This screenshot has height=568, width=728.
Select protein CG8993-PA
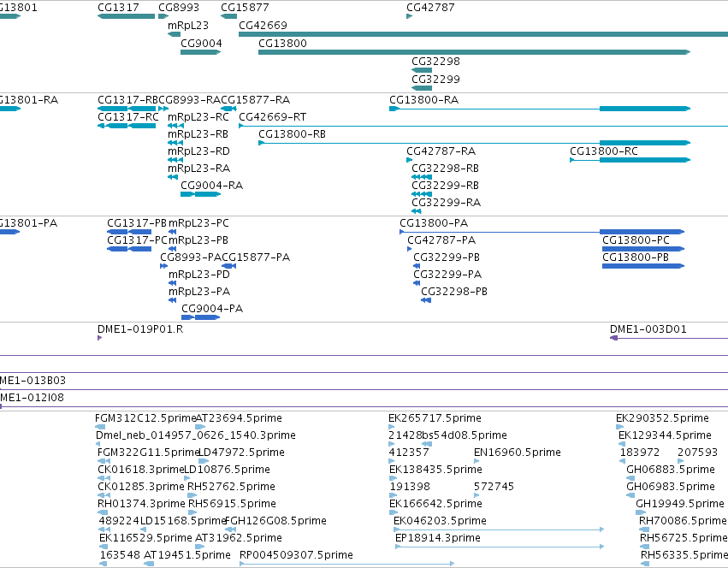pyautogui.click(x=191, y=257)
